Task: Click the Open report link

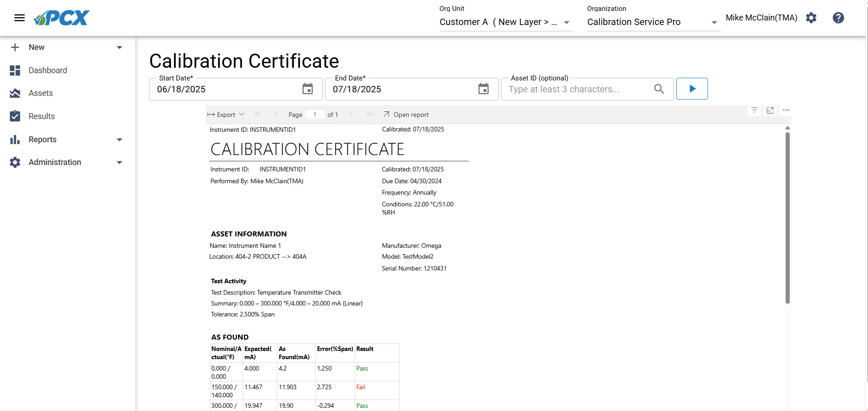Action: pos(406,115)
